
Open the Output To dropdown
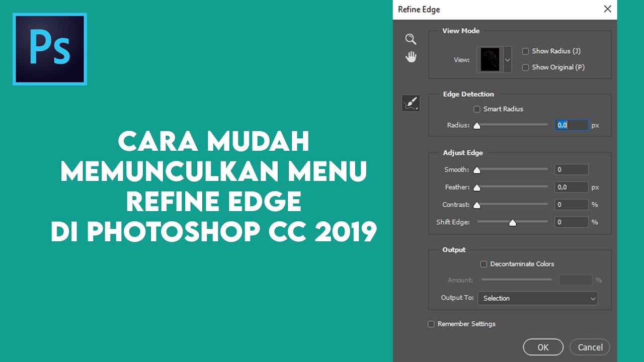click(x=538, y=298)
